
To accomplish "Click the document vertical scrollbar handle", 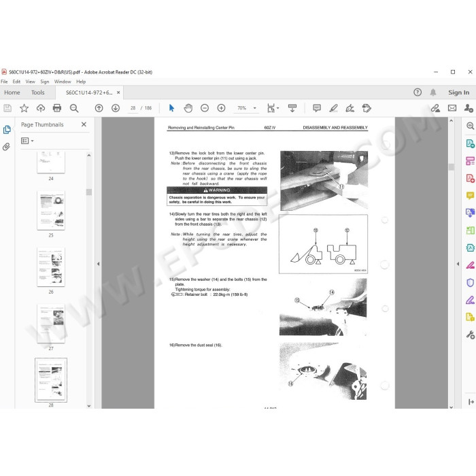I will [x=451, y=167].
